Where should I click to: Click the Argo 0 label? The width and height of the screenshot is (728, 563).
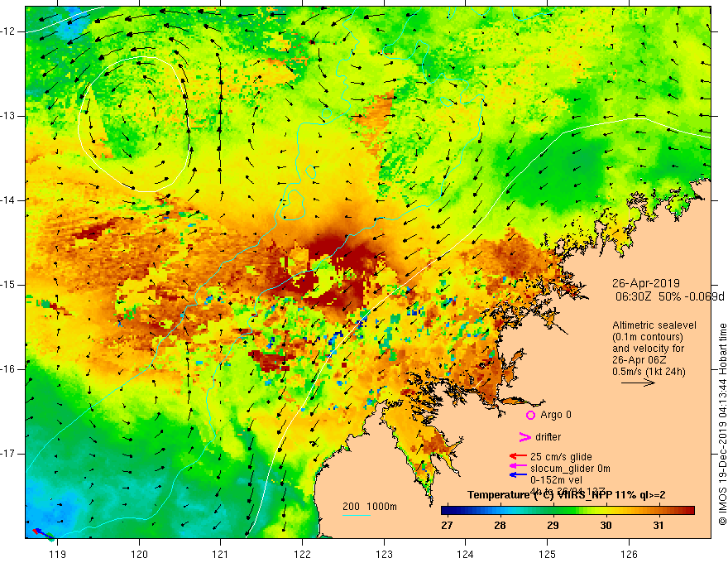556,415
